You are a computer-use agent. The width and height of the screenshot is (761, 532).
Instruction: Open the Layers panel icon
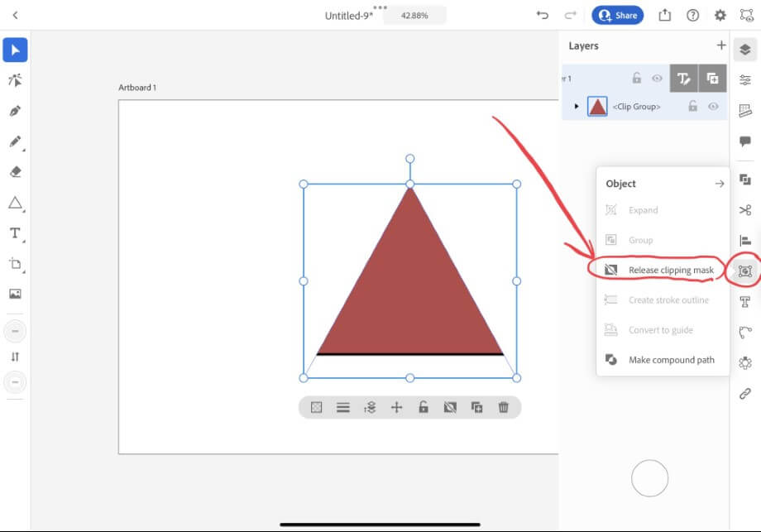pyautogui.click(x=745, y=49)
